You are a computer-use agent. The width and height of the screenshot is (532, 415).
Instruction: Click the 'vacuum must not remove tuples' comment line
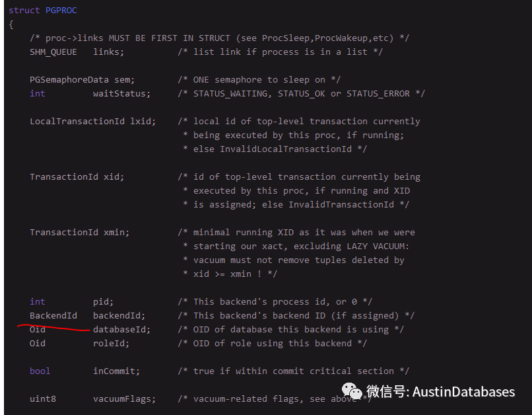[294, 260]
